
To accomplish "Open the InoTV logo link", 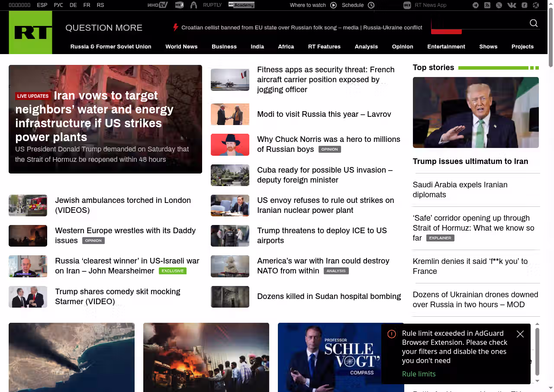I will pyautogui.click(x=158, y=5).
